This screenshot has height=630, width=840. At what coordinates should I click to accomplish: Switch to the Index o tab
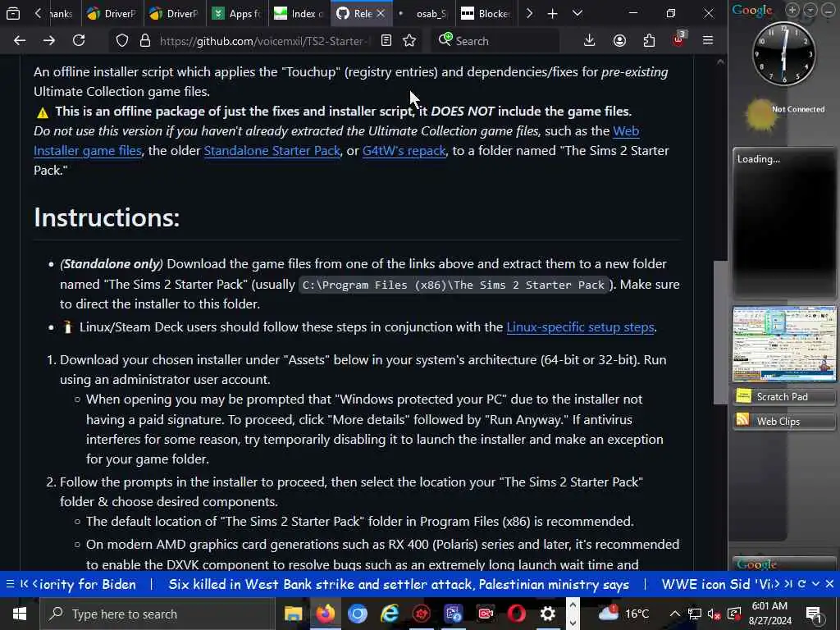click(x=299, y=14)
